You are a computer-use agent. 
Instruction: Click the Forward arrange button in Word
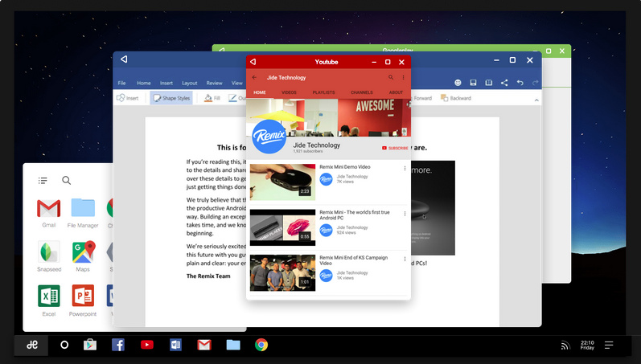[422, 98]
